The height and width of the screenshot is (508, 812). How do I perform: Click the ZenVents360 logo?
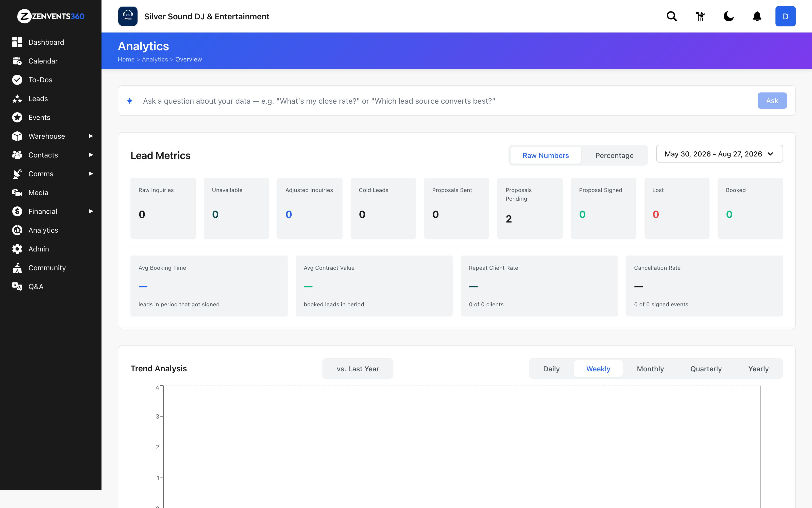[51, 16]
